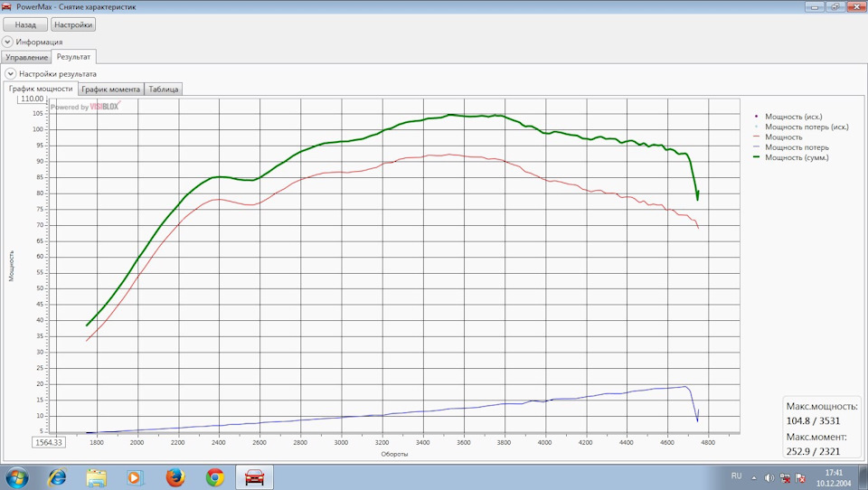The width and height of the screenshot is (868, 490).
Task: Click the Макс.мощность value 104.8 / 3531
Action: pyautogui.click(x=813, y=420)
